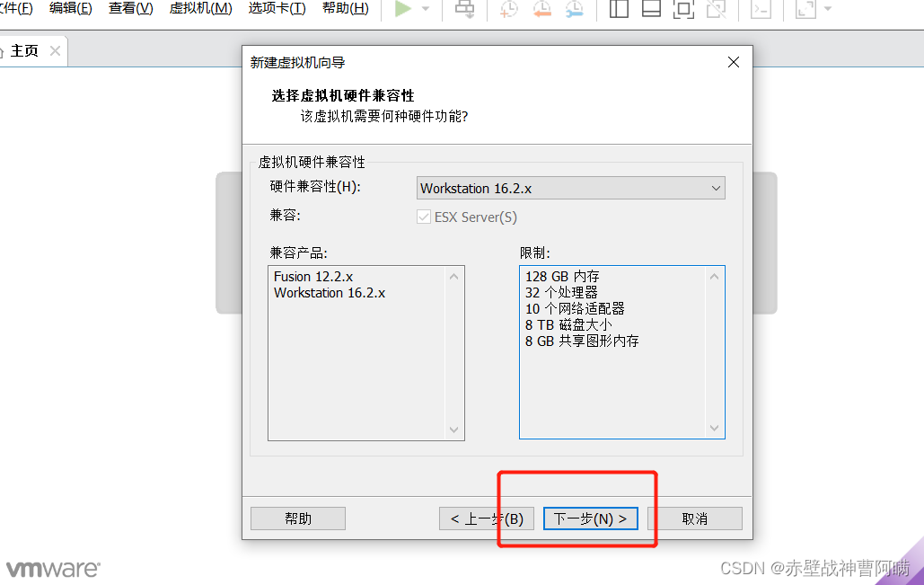Open the stretch display options arrow
924x585 pixels.
(828, 9)
